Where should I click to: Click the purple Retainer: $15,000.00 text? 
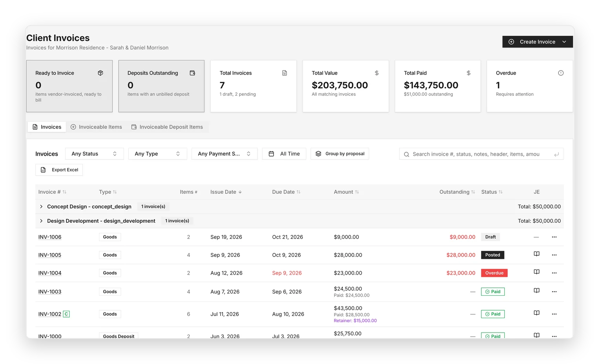tap(355, 321)
